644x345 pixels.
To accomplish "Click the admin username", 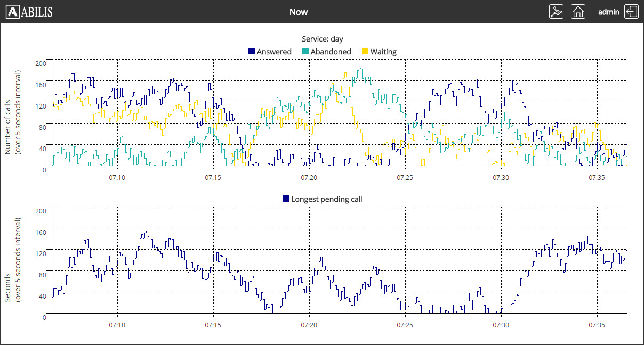I will click(x=608, y=12).
